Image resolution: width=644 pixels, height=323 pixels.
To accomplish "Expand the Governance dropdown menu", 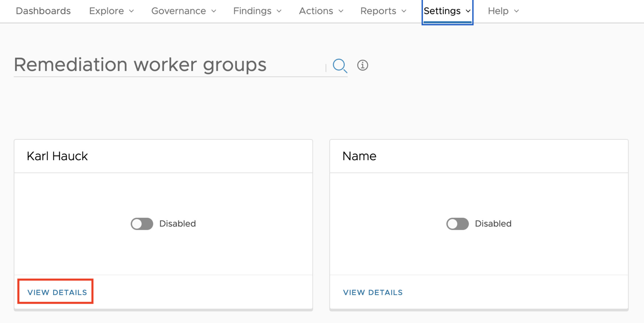I will (x=184, y=11).
